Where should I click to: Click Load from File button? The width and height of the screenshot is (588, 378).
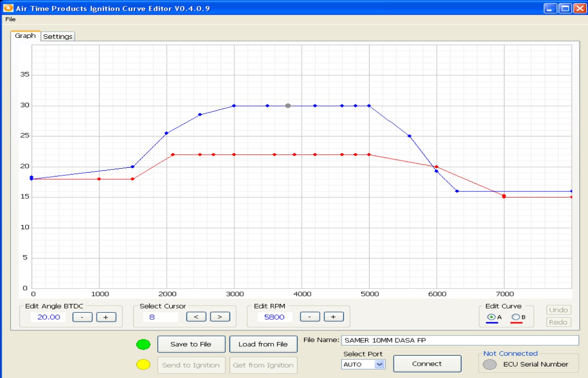coord(263,344)
